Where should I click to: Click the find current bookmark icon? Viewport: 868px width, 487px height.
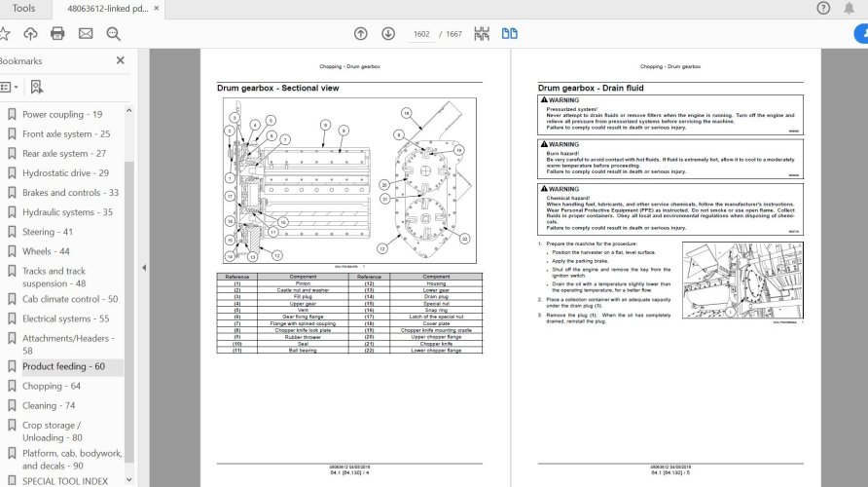click(37, 87)
